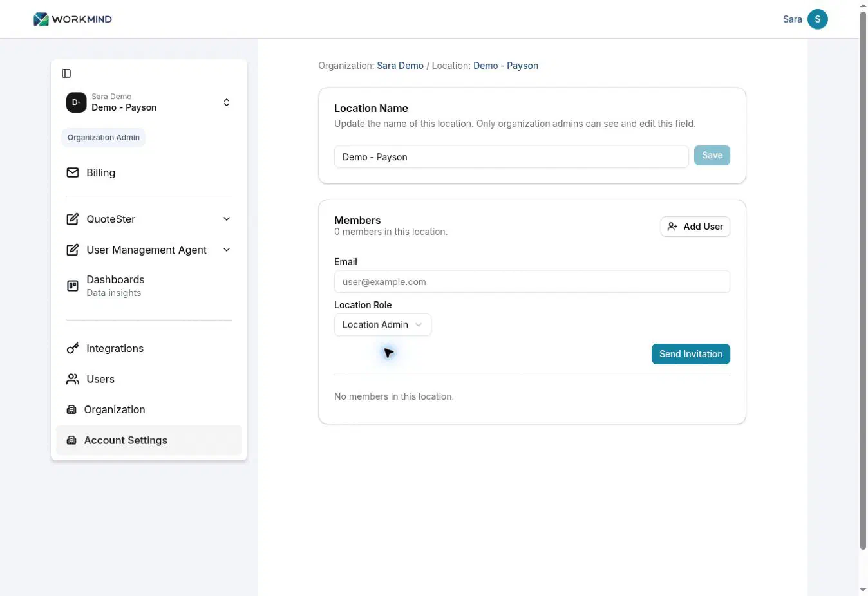Click the Location Name text field

pyautogui.click(x=511, y=157)
